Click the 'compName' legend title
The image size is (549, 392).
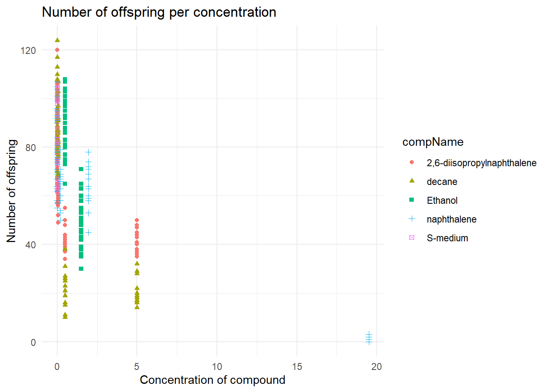433,142
